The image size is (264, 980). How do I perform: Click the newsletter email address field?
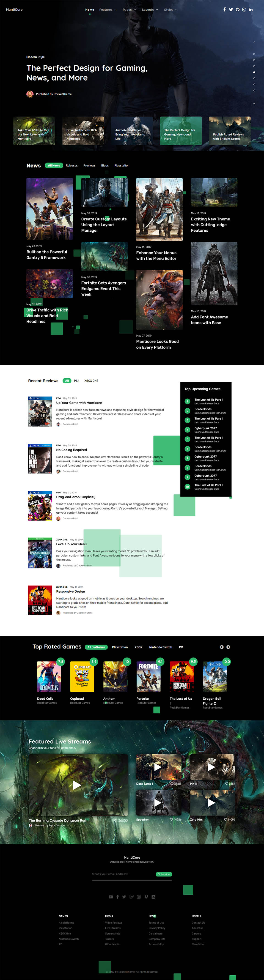click(x=122, y=874)
